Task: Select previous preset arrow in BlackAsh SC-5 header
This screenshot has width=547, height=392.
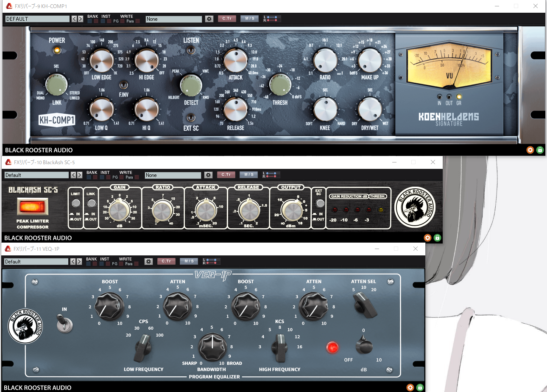Action: pos(73,175)
